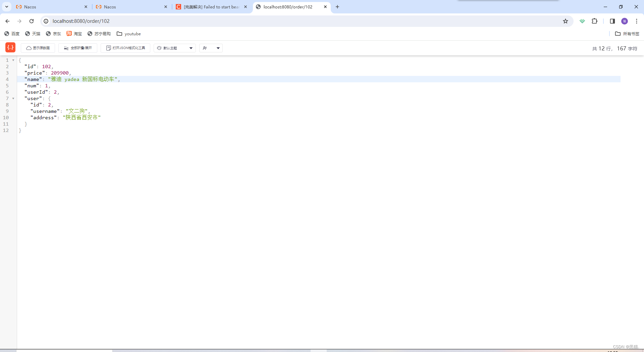Open the font size dropdown
This screenshot has height=352, width=644.
pyautogui.click(x=211, y=48)
